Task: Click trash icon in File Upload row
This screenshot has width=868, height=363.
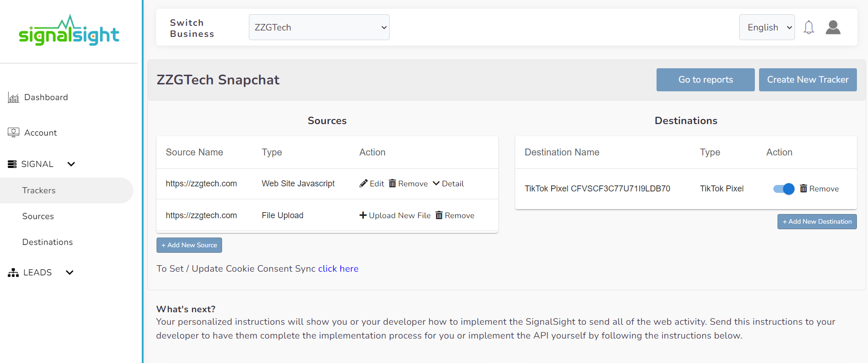Action: tap(439, 215)
